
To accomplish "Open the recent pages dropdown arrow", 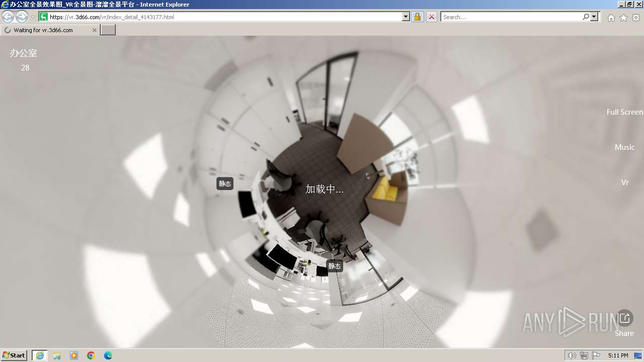I will pyautogui.click(x=33, y=17).
